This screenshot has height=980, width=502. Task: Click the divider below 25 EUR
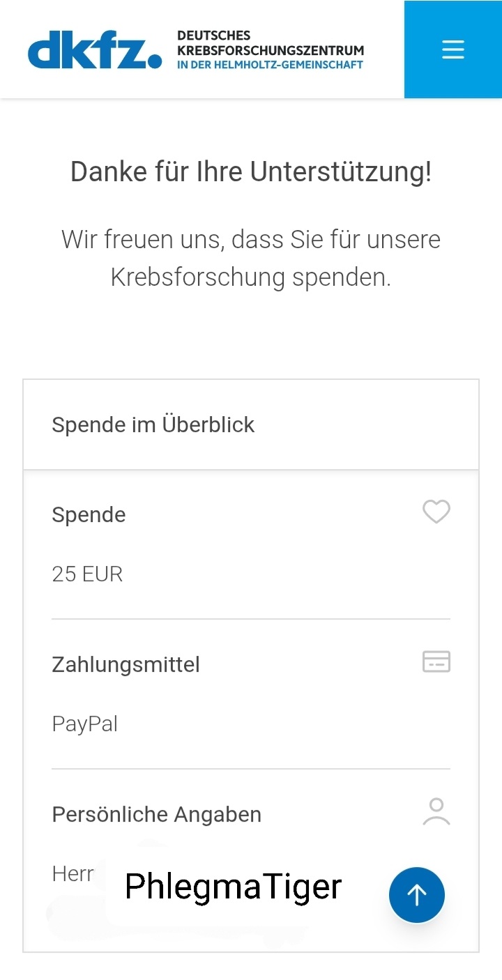(x=251, y=619)
